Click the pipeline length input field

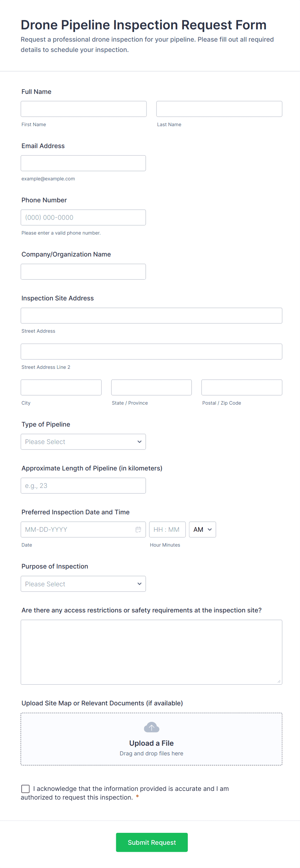pyautogui.click(x=83, y=486)
